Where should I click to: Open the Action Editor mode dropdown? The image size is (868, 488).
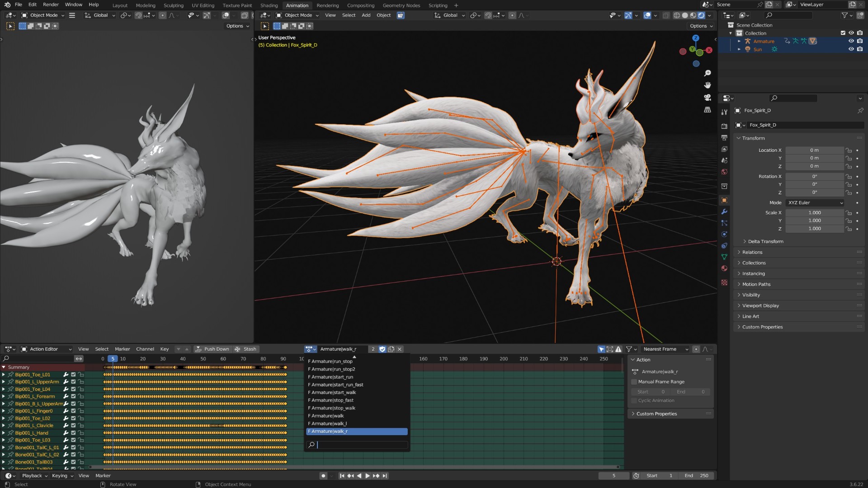[x=47, y=349]
